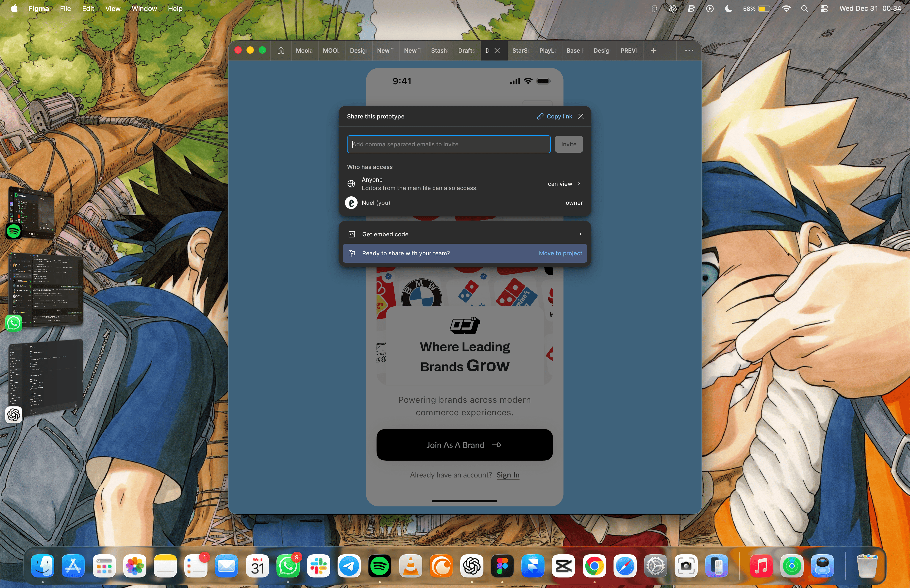The image size is (910, 588).
Task: Open the Window menu in menu bar
Action: click(x=144, y=8)
